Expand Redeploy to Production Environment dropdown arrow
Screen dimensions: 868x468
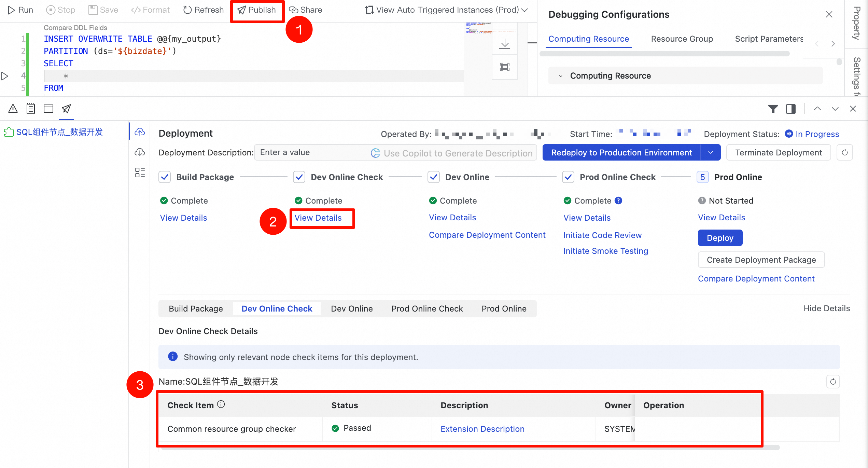(x=711, y=152)
